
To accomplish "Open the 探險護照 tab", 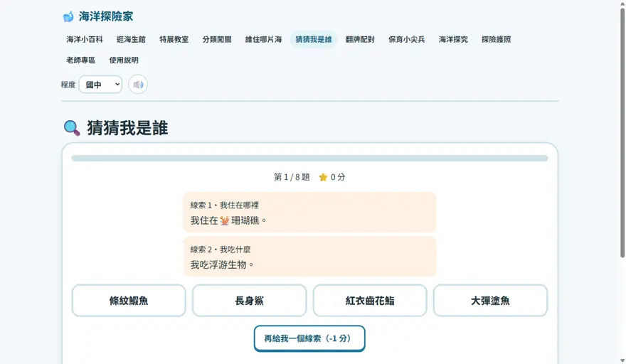I will 496,39.
